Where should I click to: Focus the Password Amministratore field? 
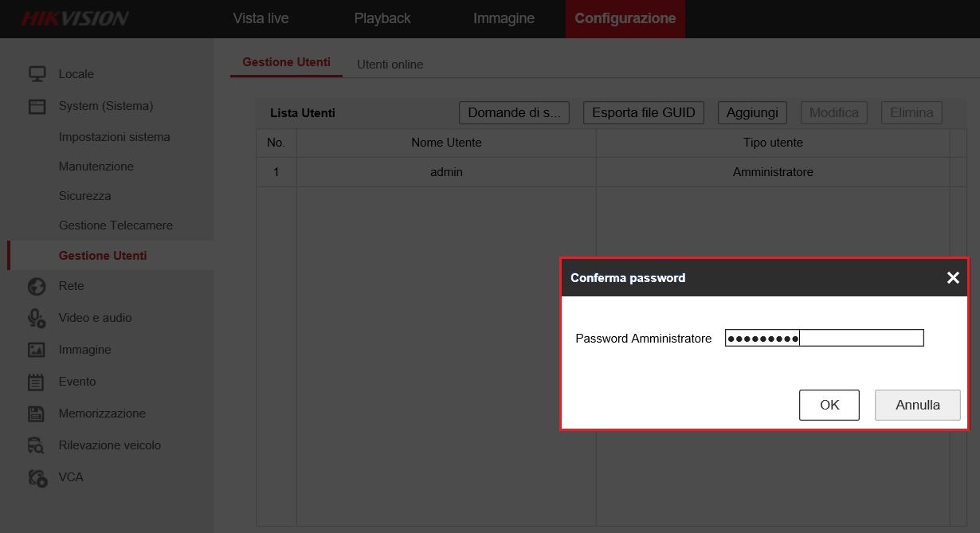click(x=825, y=339)
